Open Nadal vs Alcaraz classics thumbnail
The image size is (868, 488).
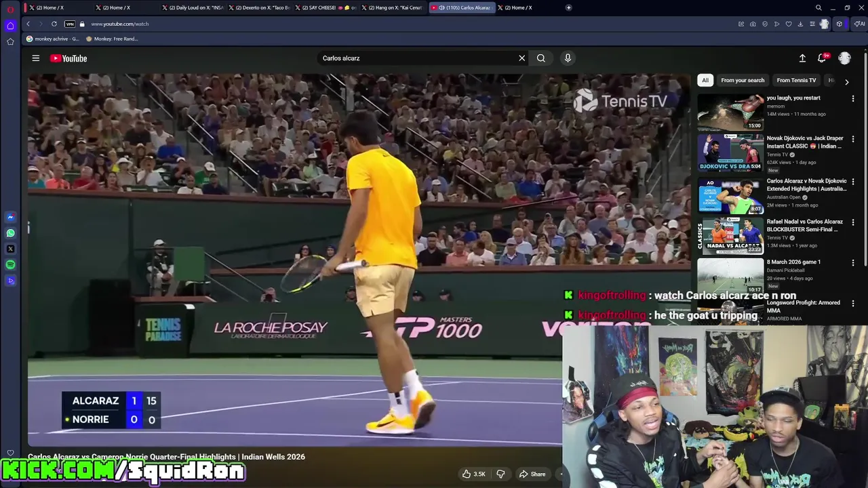tap(730, 235)
